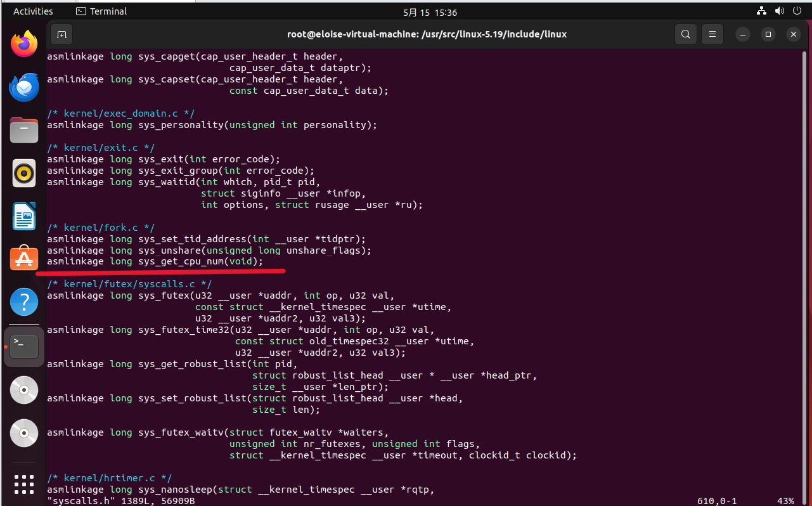Mute audio via speaker icon in top bar
812x506 pixels.
pos(779,11)
